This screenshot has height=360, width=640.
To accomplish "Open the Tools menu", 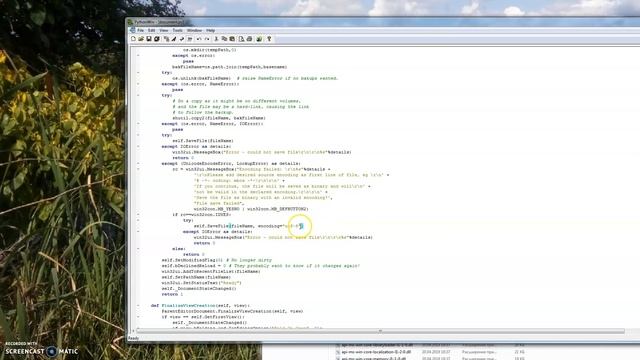I will (x=178, y=30).
